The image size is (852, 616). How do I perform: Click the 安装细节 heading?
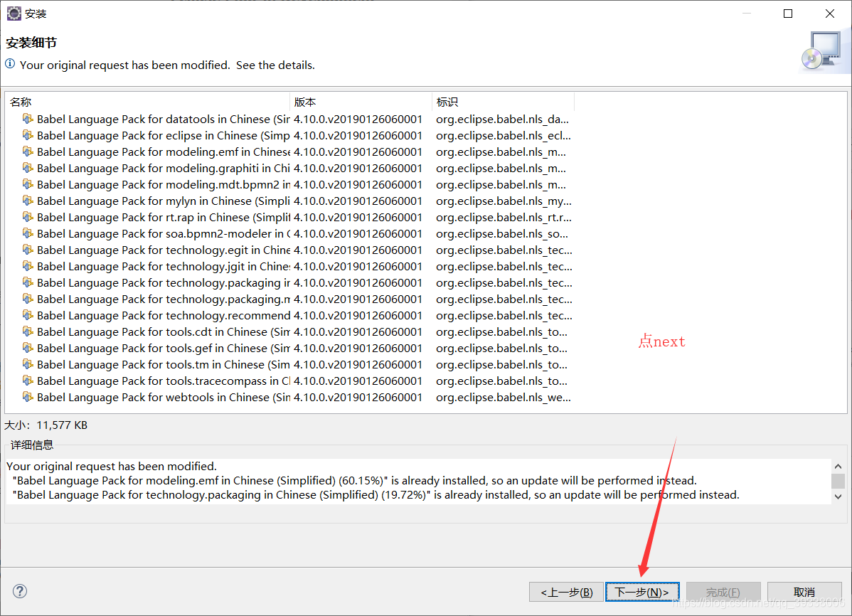pos(31,43)
